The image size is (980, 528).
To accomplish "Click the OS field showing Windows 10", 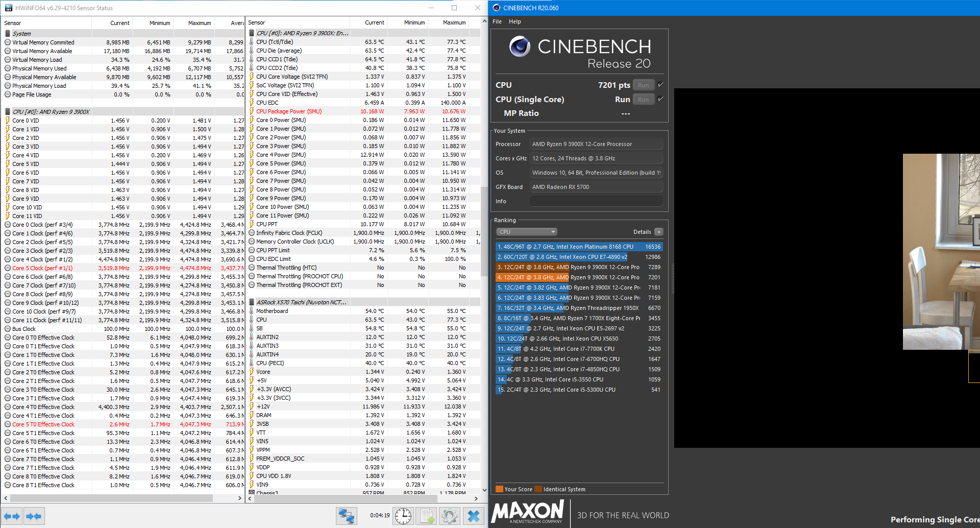I will pos(596,173).
